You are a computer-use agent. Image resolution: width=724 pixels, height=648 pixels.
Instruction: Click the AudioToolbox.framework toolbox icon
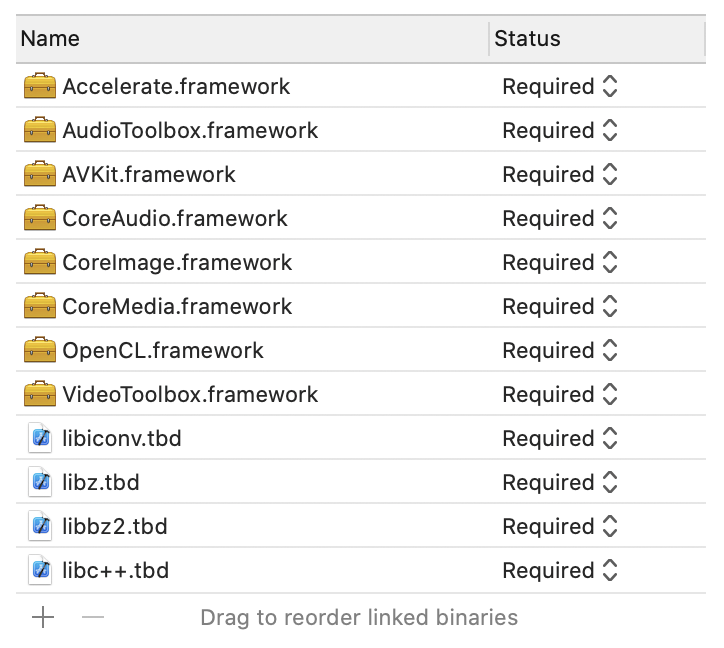click(39, 131)
